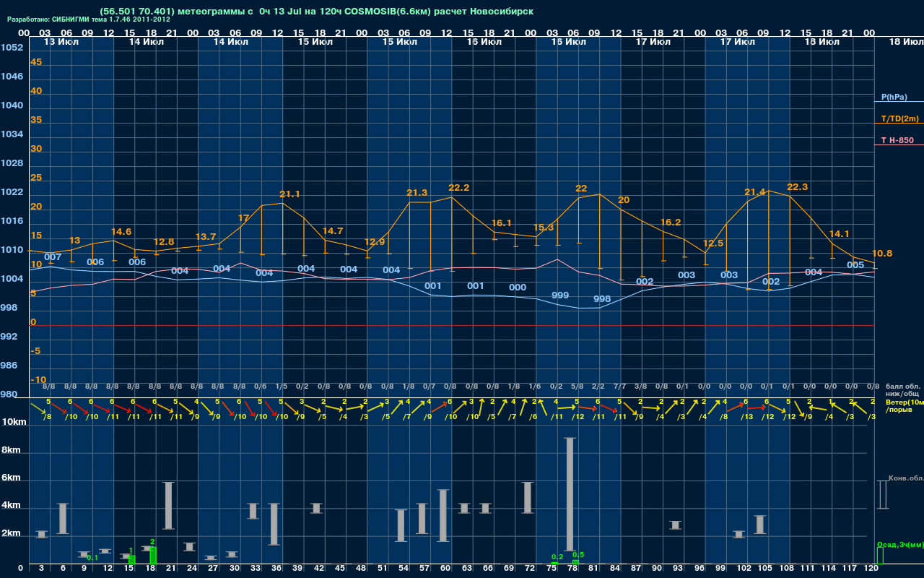Click the 13 Июл date header
The height and width of the screenshot is (578, 924).
62,42
